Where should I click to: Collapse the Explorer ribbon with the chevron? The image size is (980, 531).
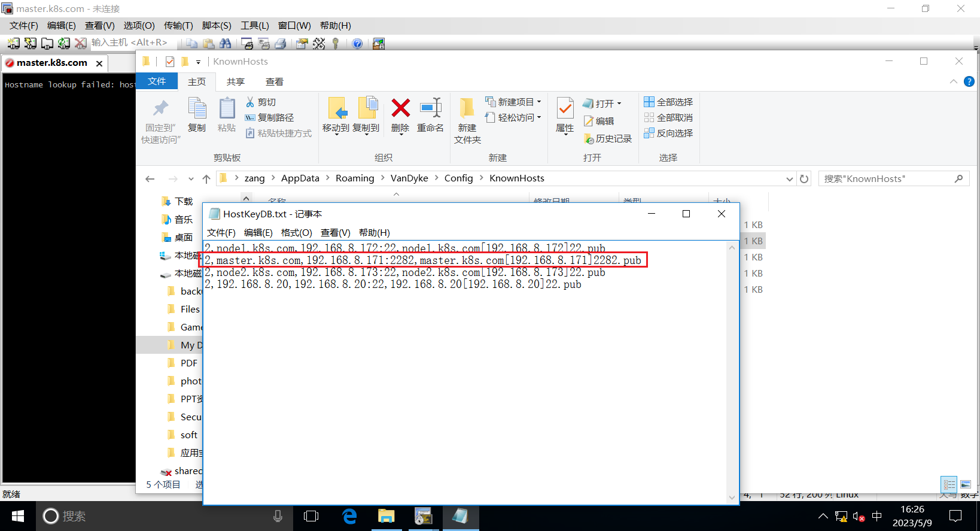[954, 81]
